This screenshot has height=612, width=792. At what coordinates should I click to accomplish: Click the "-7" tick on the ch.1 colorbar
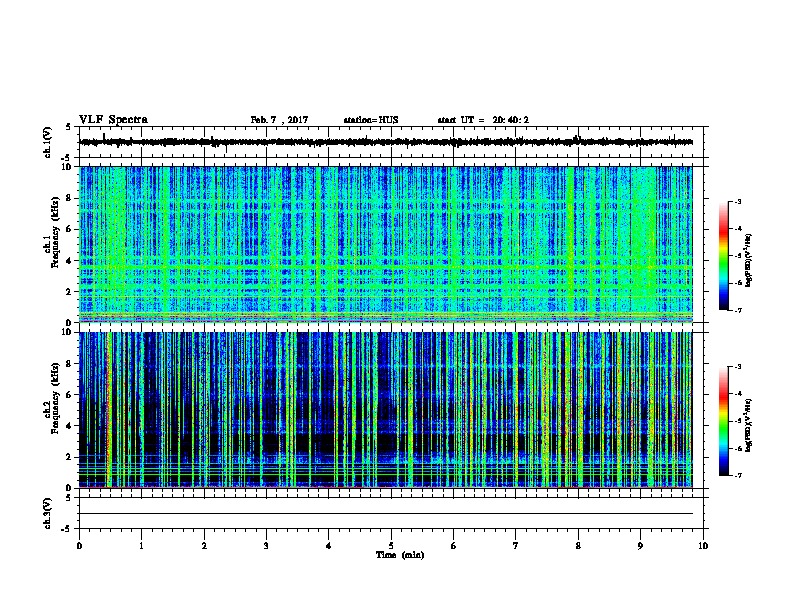738,310
